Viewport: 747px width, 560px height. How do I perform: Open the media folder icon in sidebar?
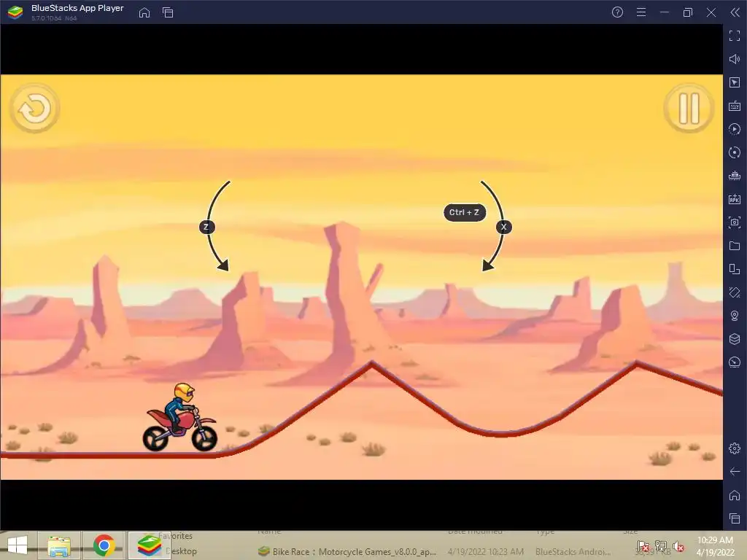click(735, 246)
